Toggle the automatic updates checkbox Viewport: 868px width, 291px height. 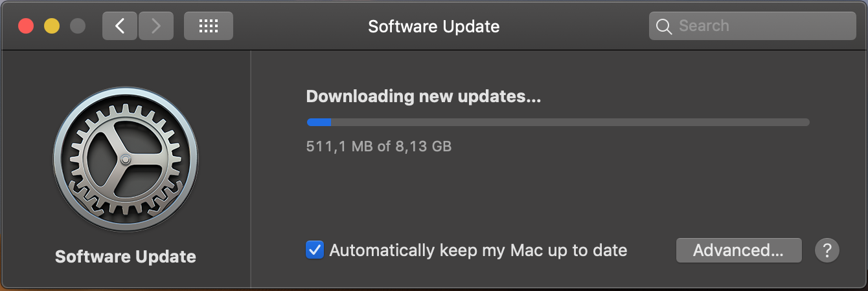(x=314, y=250)
